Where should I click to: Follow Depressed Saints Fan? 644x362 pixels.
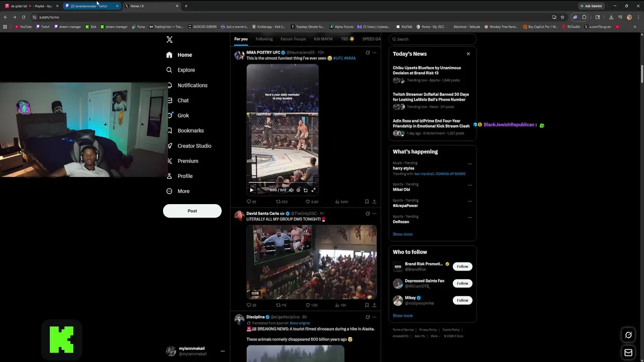tap(462, 284)
